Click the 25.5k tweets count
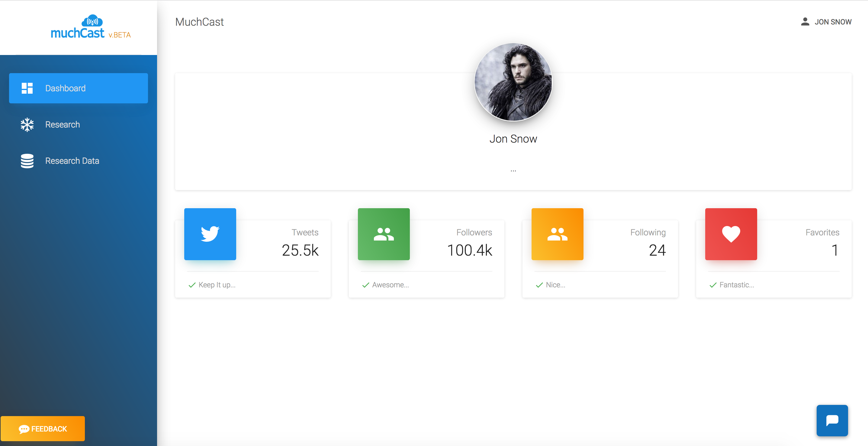Viewport: 868px width, 446px height. click(x=300, y=250)
